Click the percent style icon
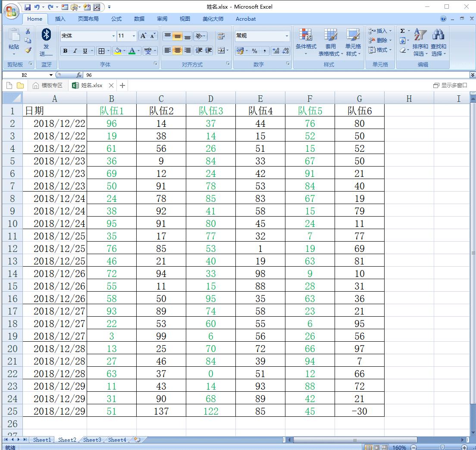Screen dimensions: 476x450 [x=255, y=51]
